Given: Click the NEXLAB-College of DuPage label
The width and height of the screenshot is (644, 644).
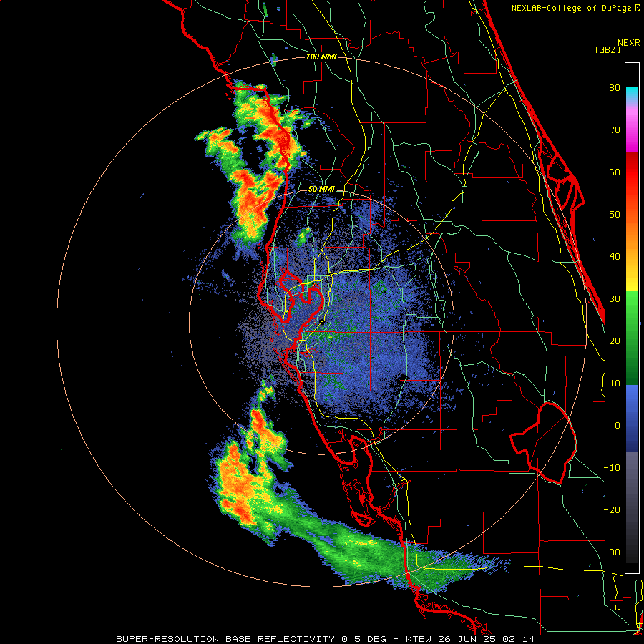Looking at the screenshot, I should click(x=571, y=8).
